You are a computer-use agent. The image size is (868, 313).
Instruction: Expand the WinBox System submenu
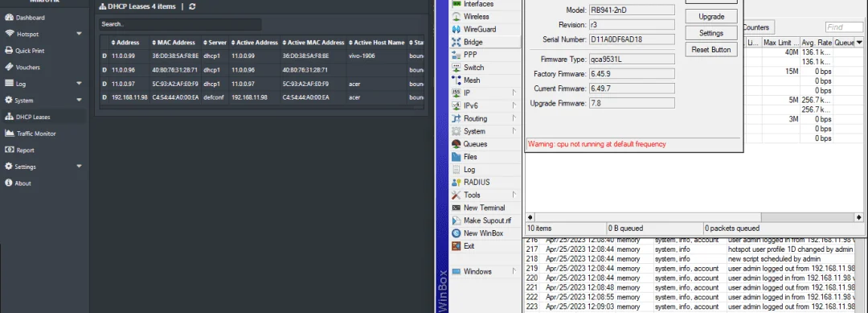coord(514,131)
